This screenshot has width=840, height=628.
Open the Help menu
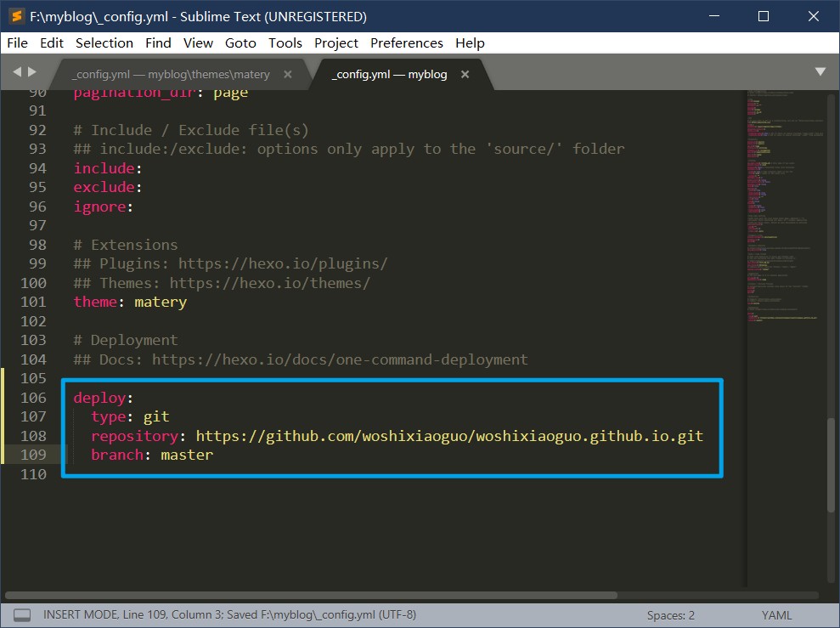(470, 42)
